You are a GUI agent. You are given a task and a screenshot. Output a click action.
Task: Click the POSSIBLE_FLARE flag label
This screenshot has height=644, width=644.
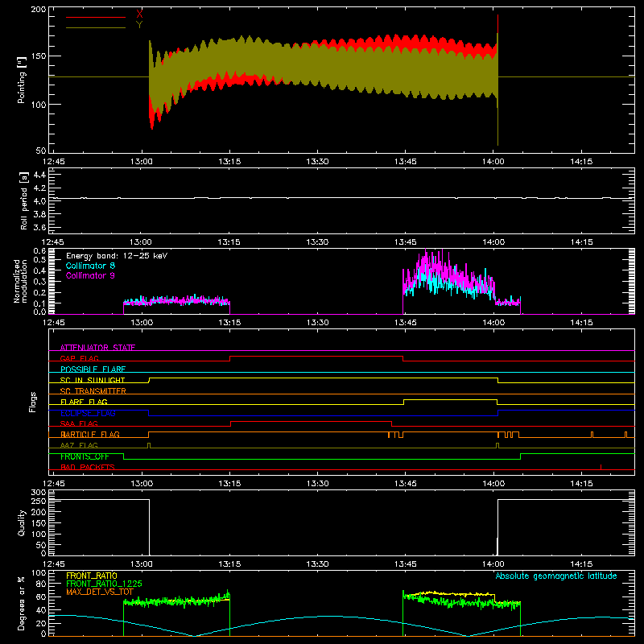(x=93, y=369)
